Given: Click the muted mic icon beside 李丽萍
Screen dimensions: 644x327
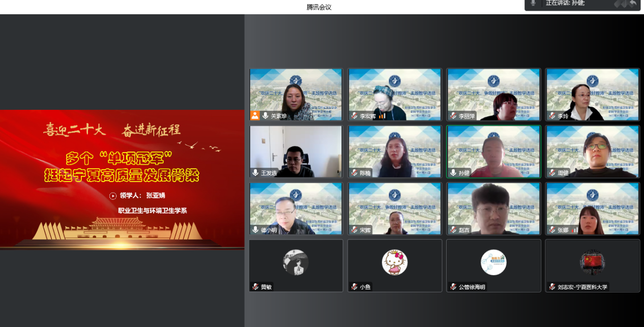Looking at the screenshot, I should click(453, 116).
